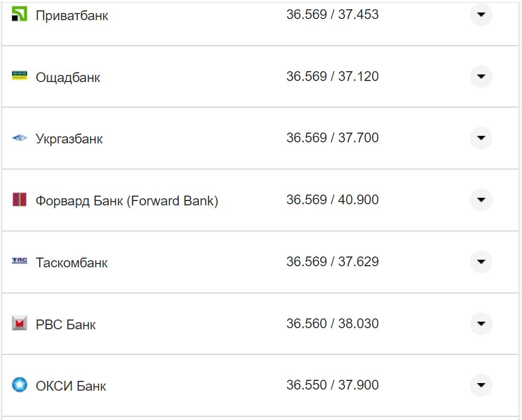Click the Ощадбанк bank name
This screenshot has height=420, width=522.
tap(68, 77)
